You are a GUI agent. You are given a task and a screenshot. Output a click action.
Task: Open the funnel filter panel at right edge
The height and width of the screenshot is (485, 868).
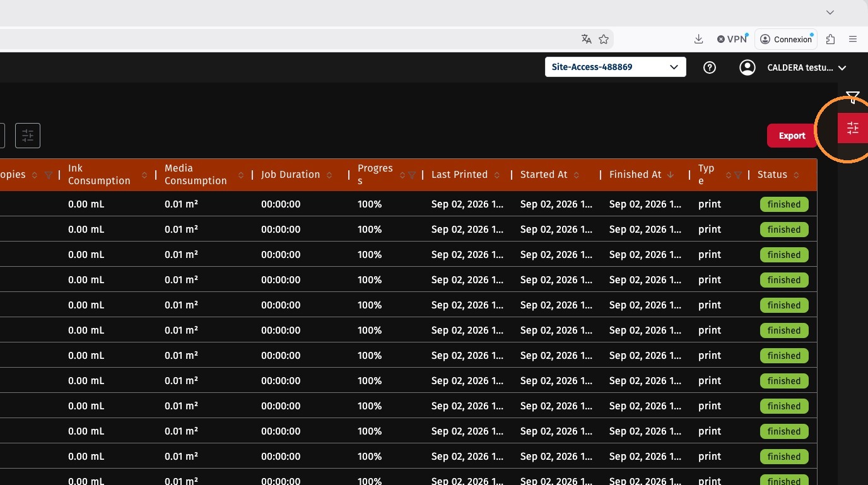pos(853,97)
